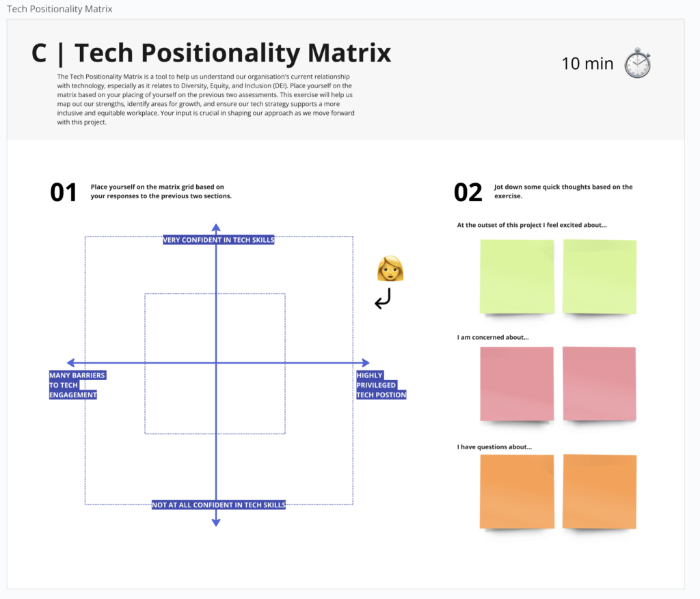Viewport: 700px width, 599px height.
Task: Select the first pink sticky note
Action: pos(517,384)
